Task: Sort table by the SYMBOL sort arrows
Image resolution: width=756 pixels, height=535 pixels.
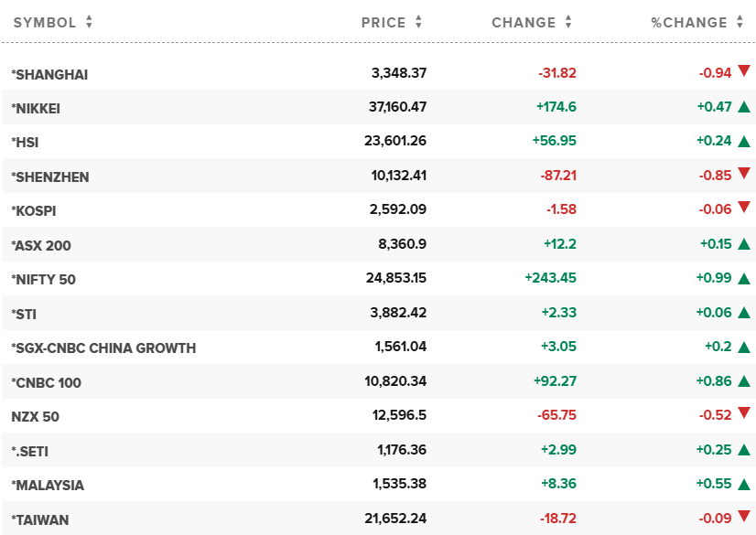Action: click(89, 23)
